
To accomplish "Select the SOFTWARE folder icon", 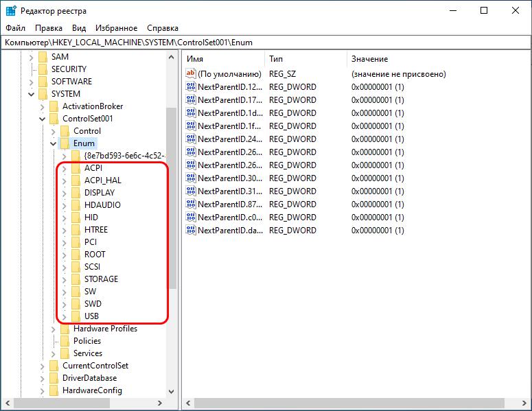I will [43, 82].
